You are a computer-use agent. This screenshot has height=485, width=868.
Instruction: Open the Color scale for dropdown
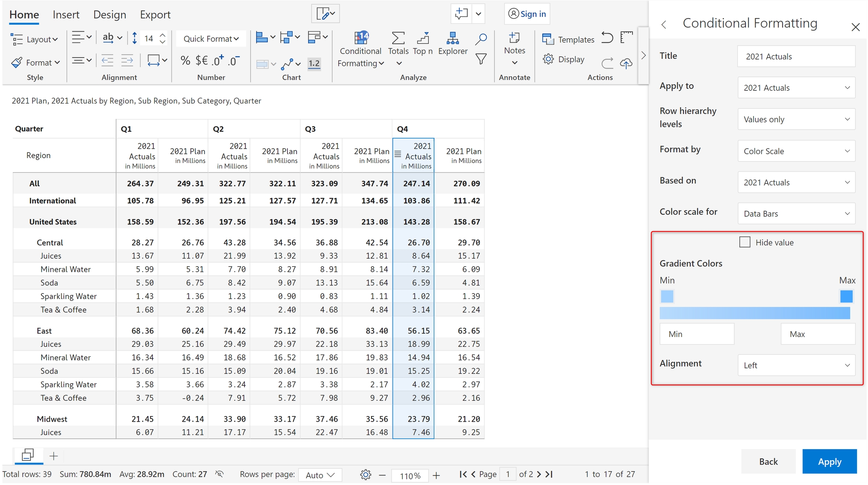[x=796, y=214]
